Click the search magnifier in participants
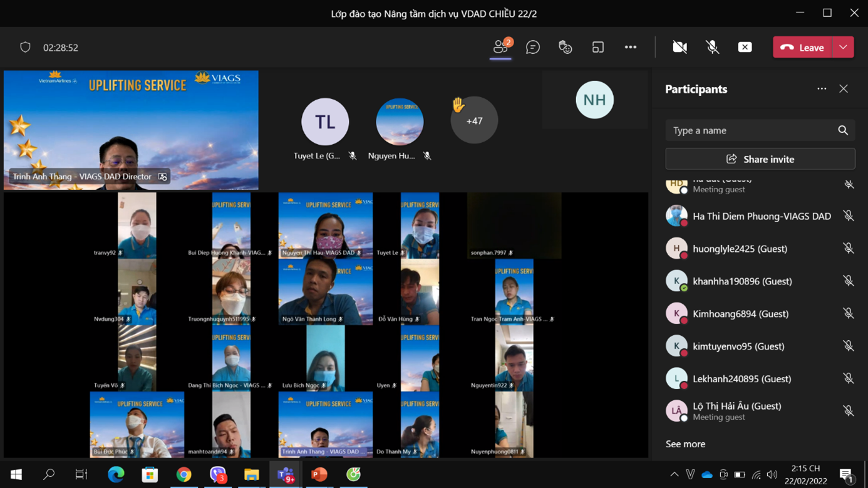Viewport: 868px width, 488px height. (843, 130)
